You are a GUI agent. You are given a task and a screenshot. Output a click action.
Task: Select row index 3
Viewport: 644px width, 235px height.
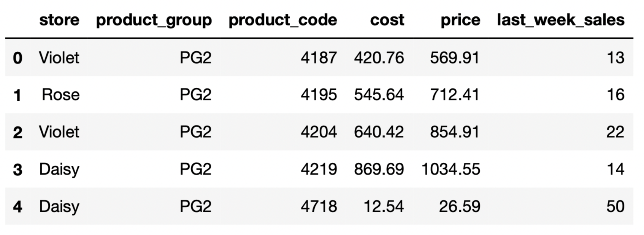pos(17,170)
